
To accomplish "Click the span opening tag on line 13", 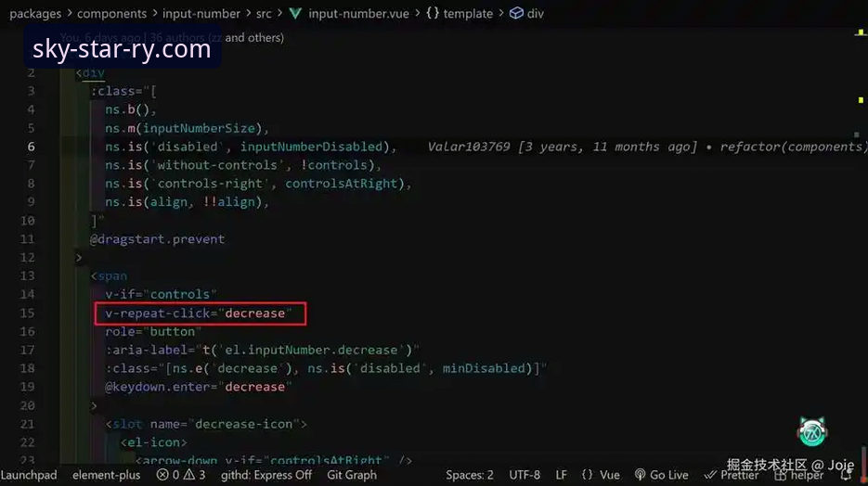I will (x=109, y=275).
